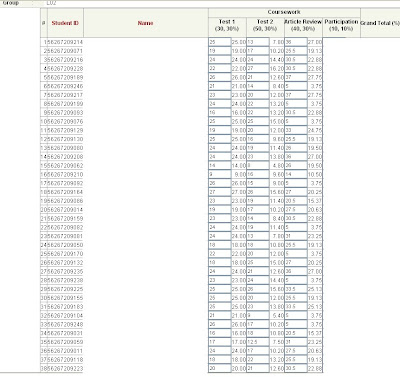The height and width of the screenshot is (377, 400).
Task: Open student 56267209170 in row 25
Action: (x=65, y=254)
